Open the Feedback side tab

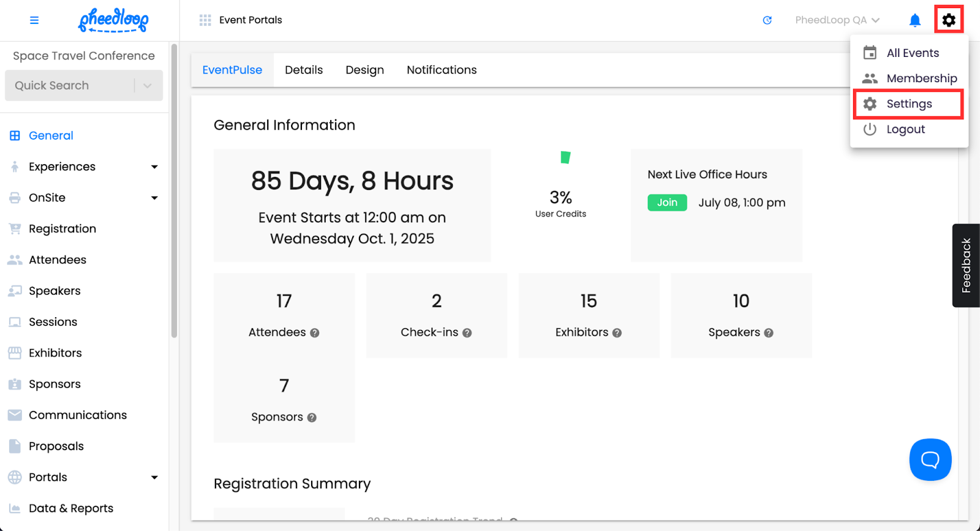click(966, 265)
